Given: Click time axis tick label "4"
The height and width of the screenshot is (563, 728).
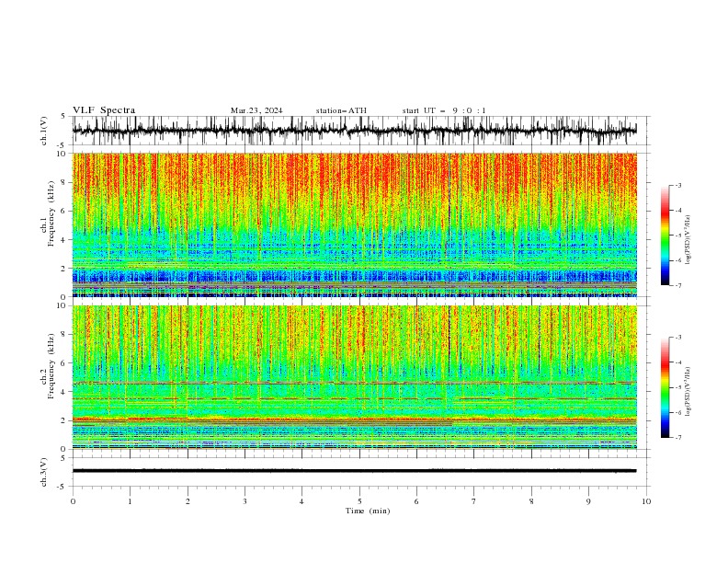Looking at the screenshot, I should click(301, 501).
